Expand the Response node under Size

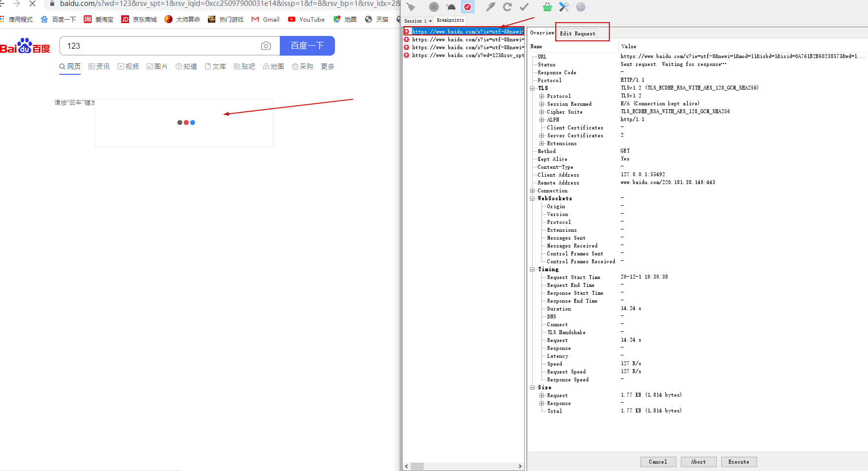(x=541, y=403)
